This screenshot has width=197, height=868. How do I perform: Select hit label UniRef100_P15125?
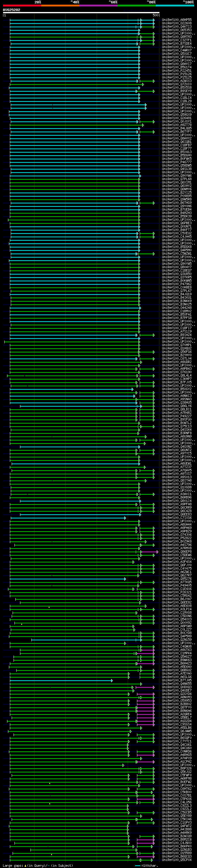click(177, 77)
